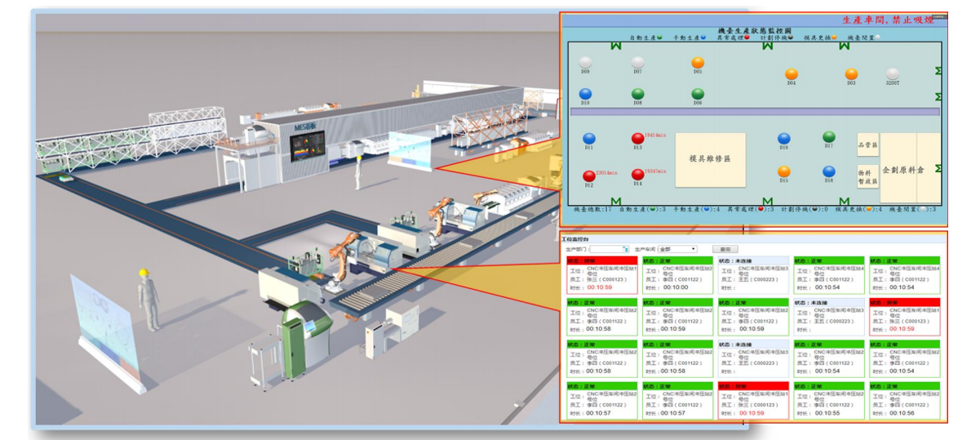Screen dimensions: 980x440
Task: Select the blue D18 machine indicator
Action: [829, 171]
